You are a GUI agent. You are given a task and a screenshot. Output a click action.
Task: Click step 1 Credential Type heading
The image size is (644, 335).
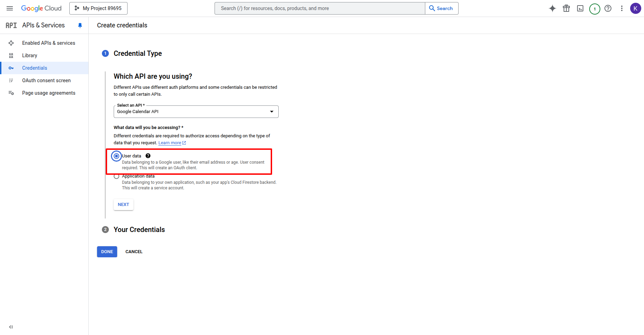(138, 53)
